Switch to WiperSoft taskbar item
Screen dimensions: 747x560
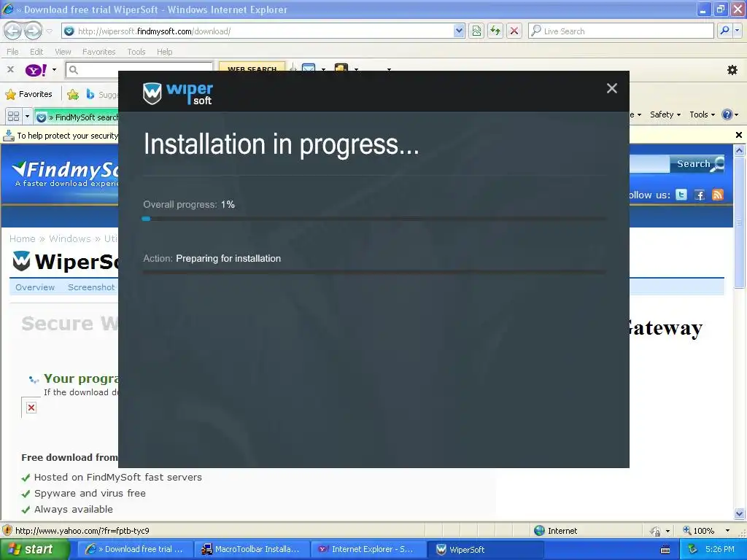[x=484, y=549]
